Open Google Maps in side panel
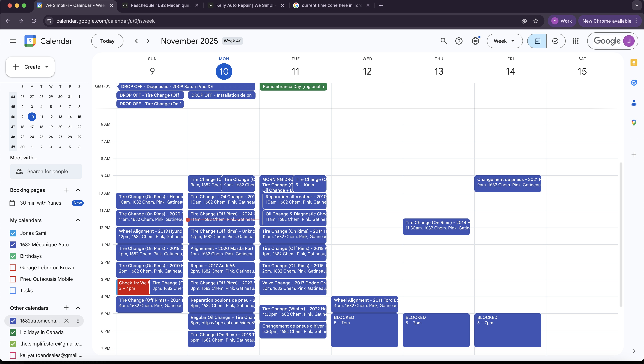 [634, 123]
